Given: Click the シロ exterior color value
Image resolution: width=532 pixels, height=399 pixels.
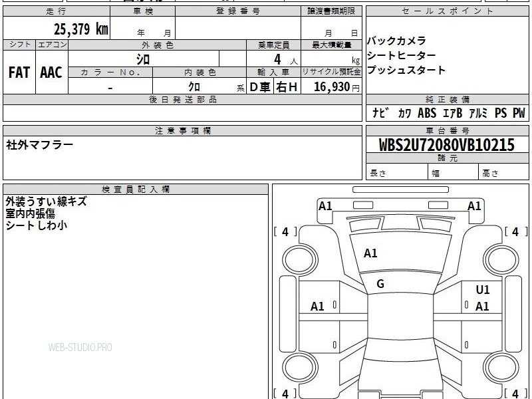Looking at the screenshot, I should click(x=143, y=59).
